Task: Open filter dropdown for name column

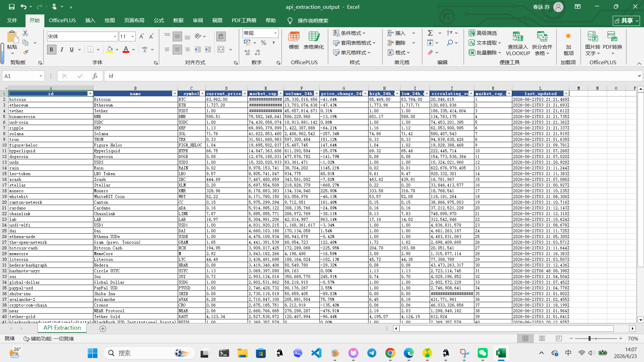Action: 175,93
